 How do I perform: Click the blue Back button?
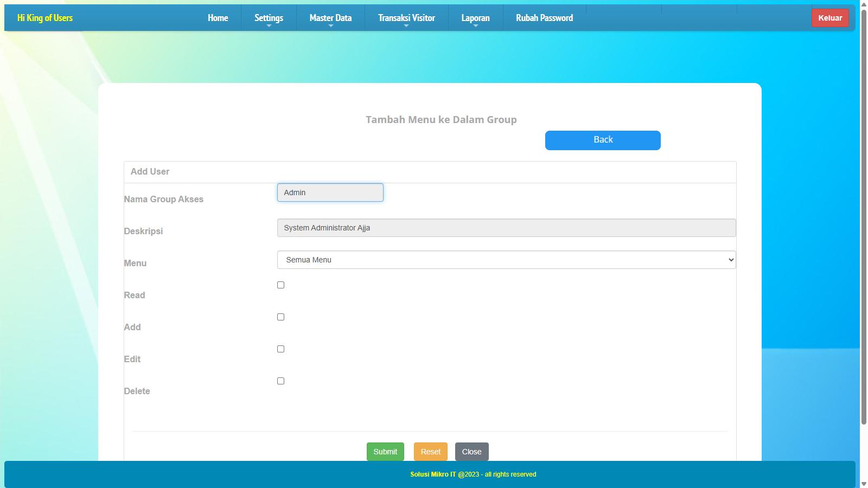coord(603,140)
